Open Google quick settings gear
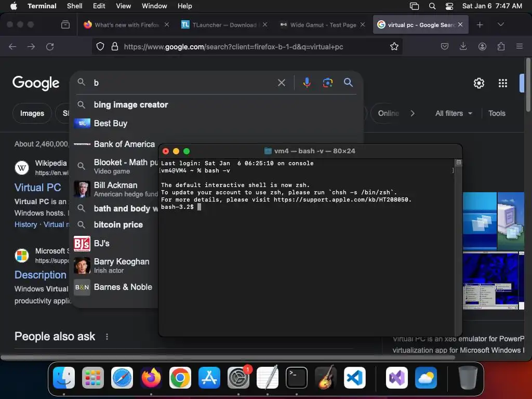 coord(478,83)
